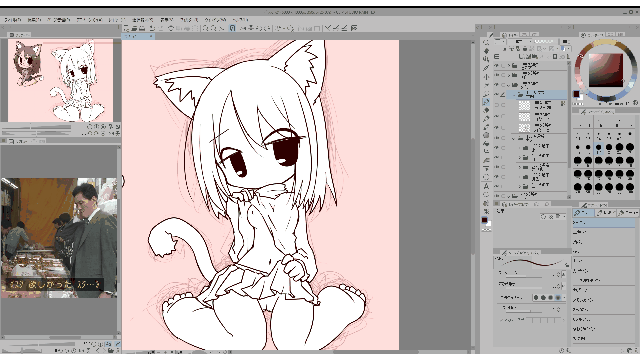Screen dimensions: 640x360
Task: Select the top checkered layer thumbnail
Action: click(x=524, y=106)
